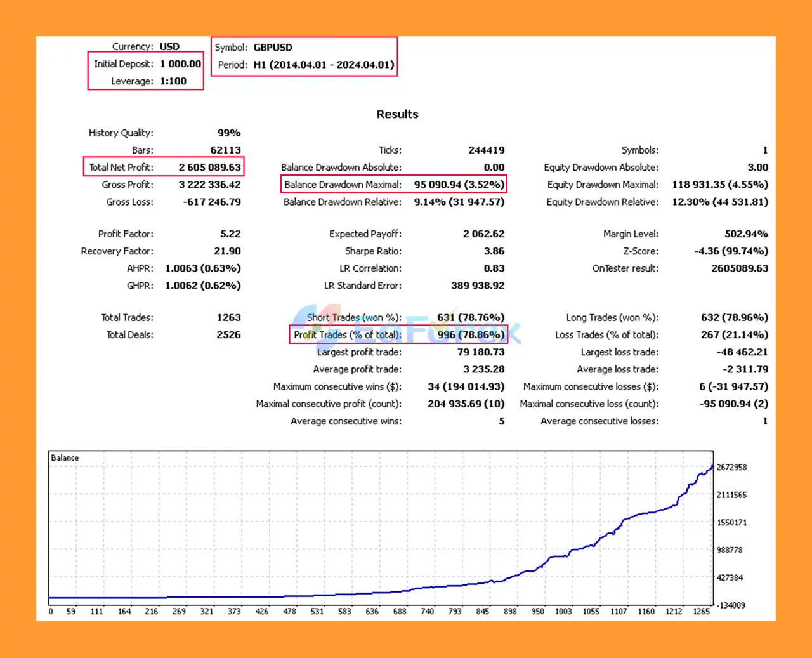Select the Initial Deposit value 1 000.00
This screenshot has width=812, height=658.
coord(180,64)
